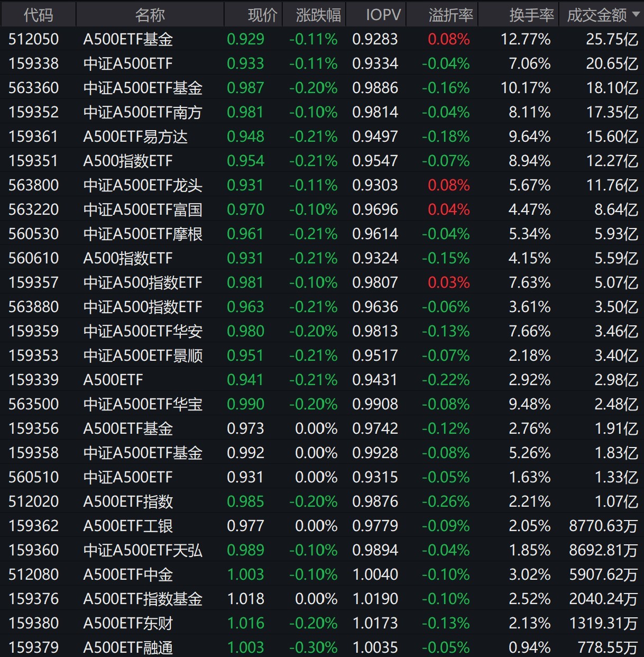This screenshot has height=657, width=644.
Task: Select fund code 159357
Action: click(34, 282)
